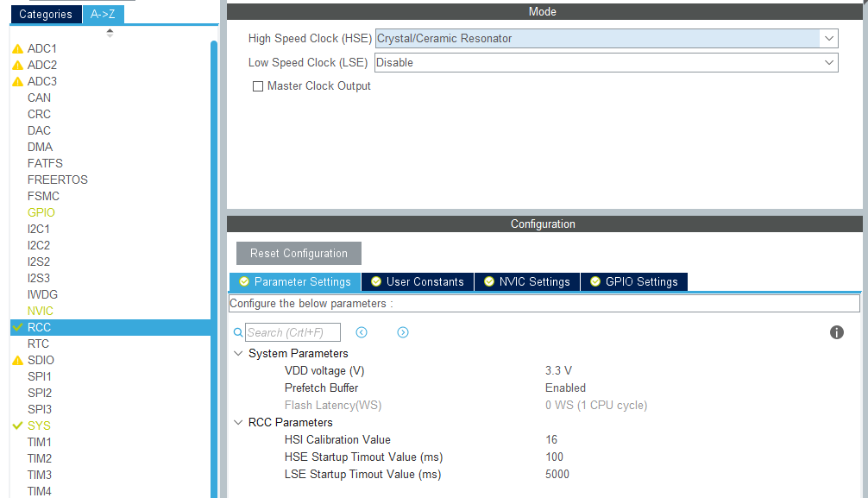Click check icon on Parameter Settings tab
Viewport: 868px width, 498px height.
(244, 281)
